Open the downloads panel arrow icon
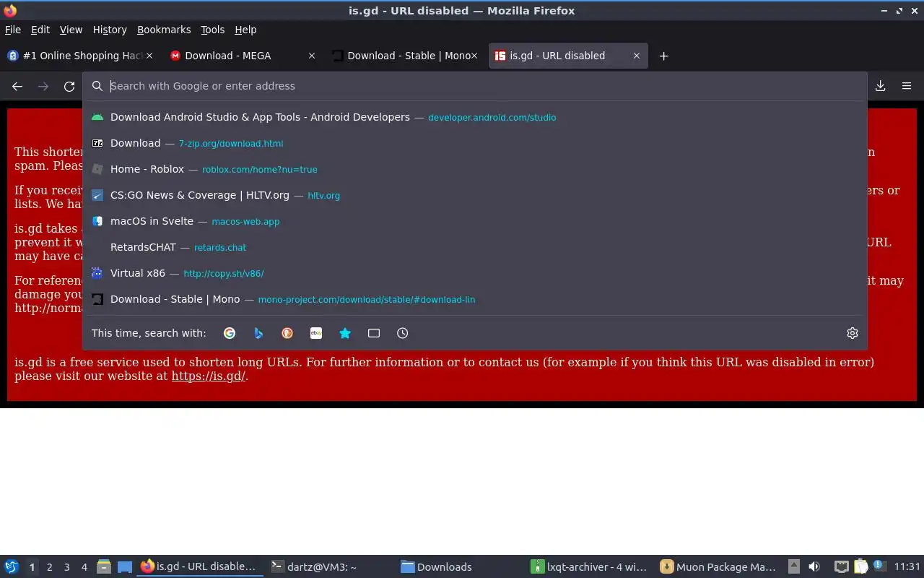The image size is (924, 578). click(881, 86)
